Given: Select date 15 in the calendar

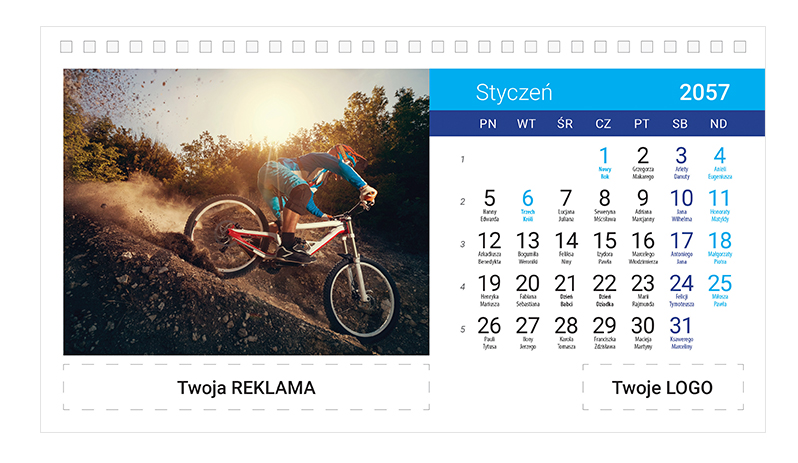Looking at the screenshot, I should coord(605,247).
